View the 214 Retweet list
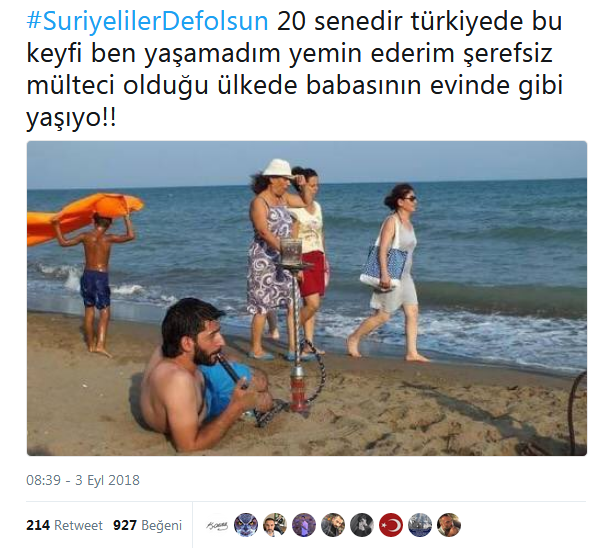This screenshot has width=605, height=548. 64,525
